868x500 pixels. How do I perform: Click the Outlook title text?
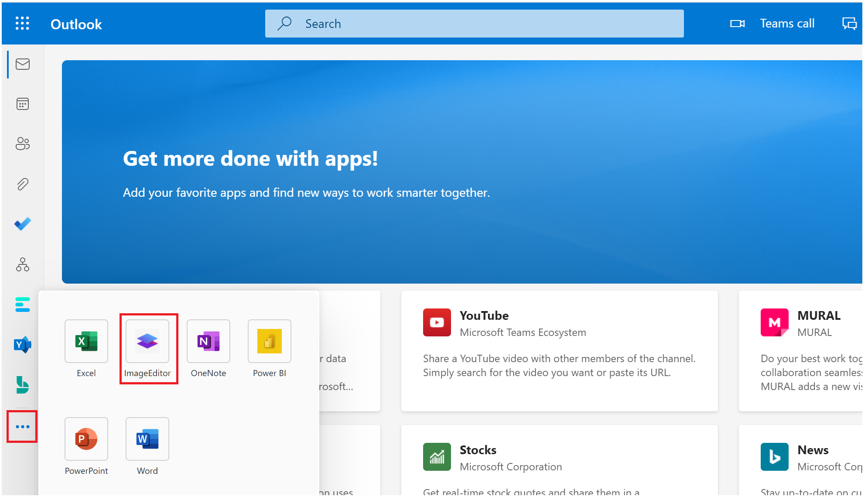pyautogui.click(x=76, y=24)
